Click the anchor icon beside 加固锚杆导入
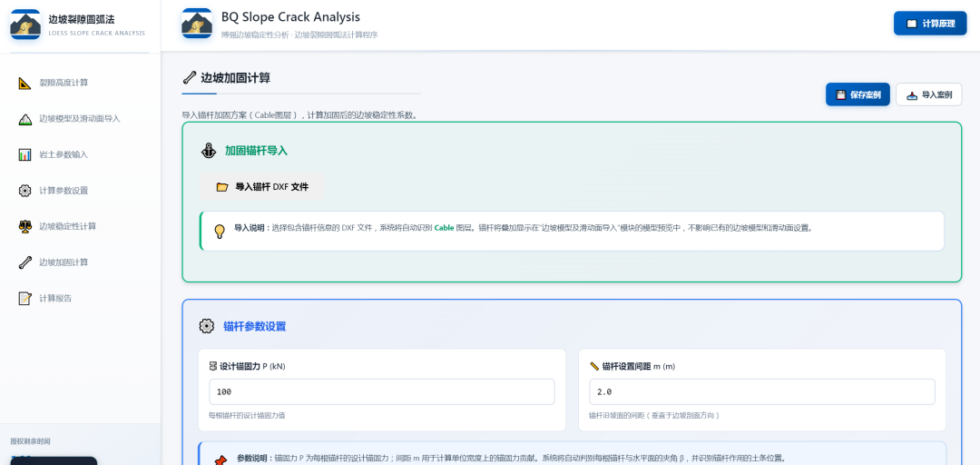Screen dimensions: 980x465 208,150
